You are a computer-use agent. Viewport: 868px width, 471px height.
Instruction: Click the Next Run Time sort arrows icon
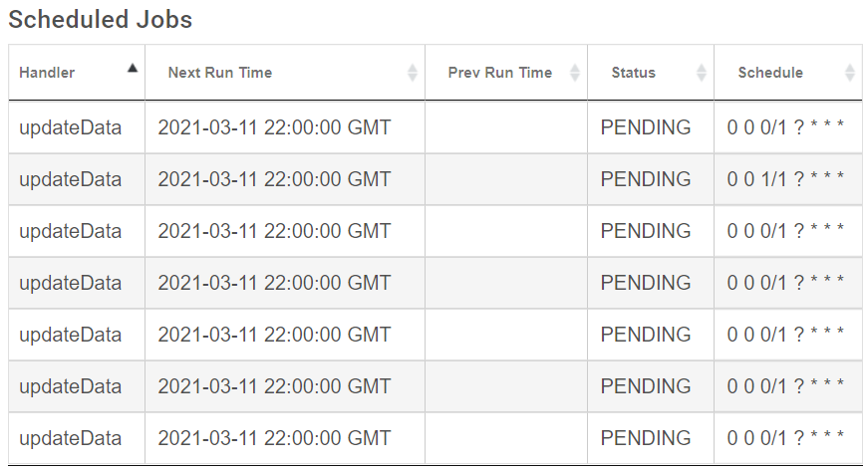413,73
